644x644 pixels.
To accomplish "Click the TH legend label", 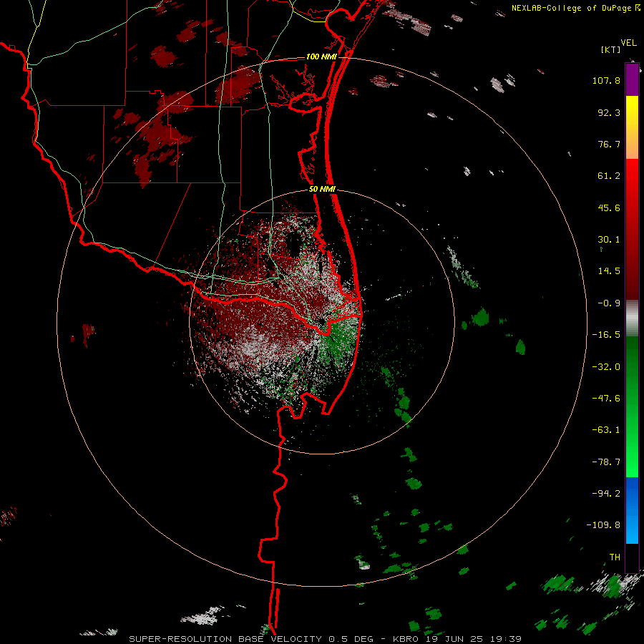I will 615,557.
